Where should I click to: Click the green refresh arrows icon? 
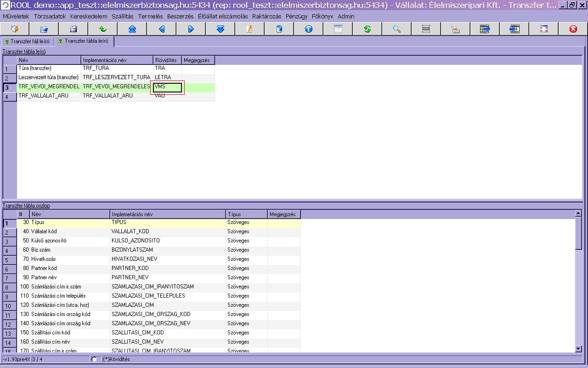coord(367,29)
